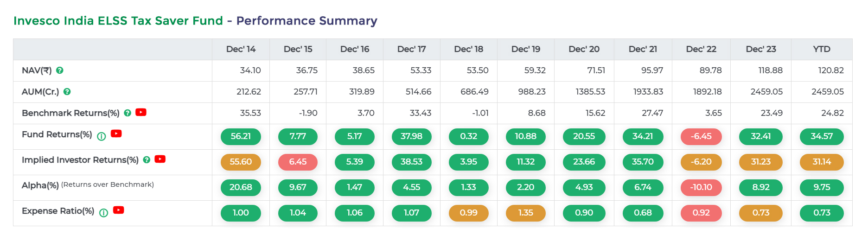
Task: Click the red -10.10 Alpha badge
Action: pyautogui.click(x=701, y=187)
